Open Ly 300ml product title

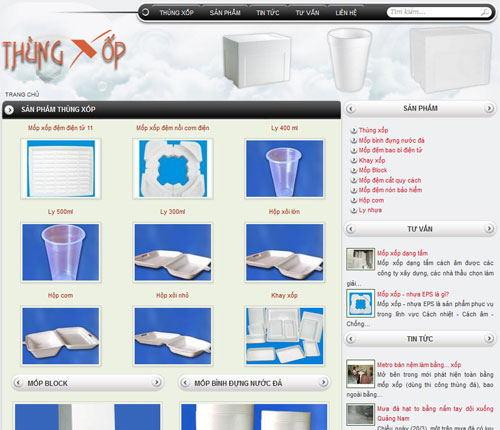tap(173, 212)
